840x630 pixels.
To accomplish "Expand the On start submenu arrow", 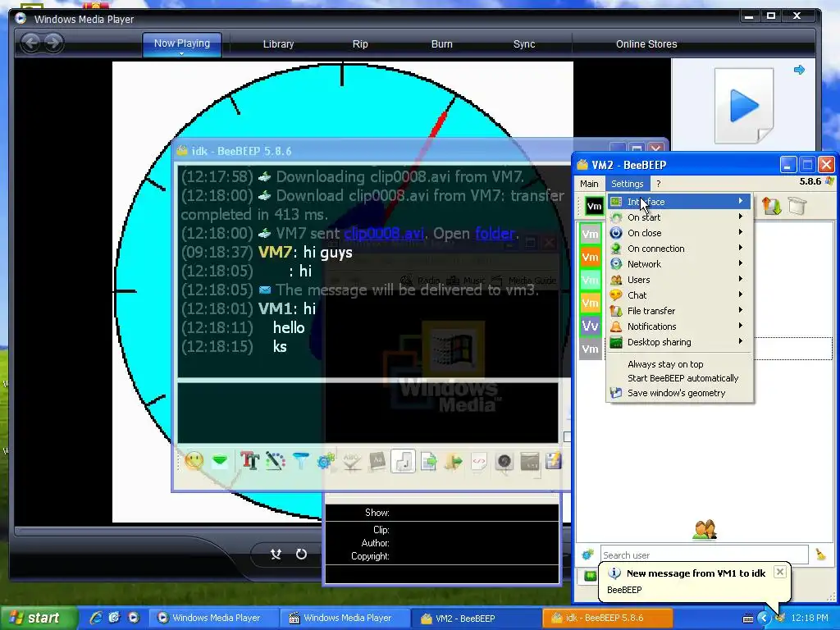I will pos(741,217).
